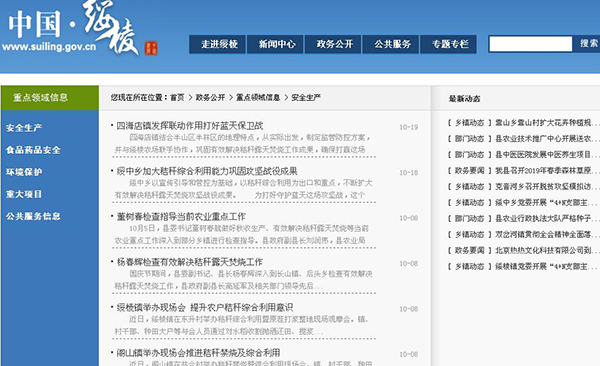
Task: Select 重大项目 in the sidebar
Action: click(24, 194)
